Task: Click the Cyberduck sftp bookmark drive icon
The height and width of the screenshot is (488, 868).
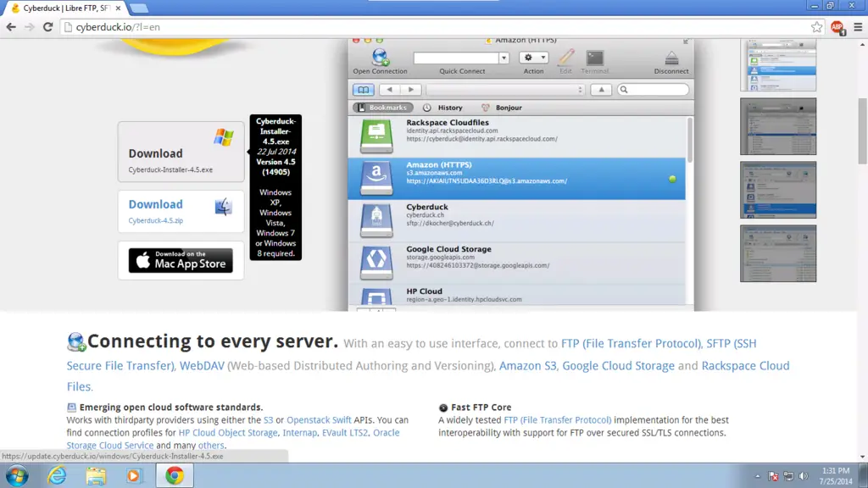Action: pyautogui.click(x=376, y=220)
